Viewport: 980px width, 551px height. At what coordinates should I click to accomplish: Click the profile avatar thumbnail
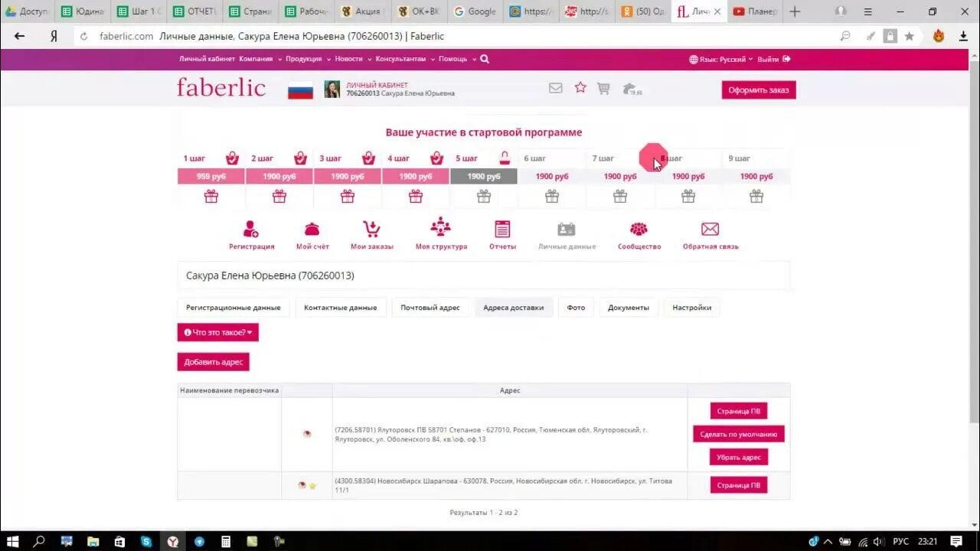click(x=332, y=89)
